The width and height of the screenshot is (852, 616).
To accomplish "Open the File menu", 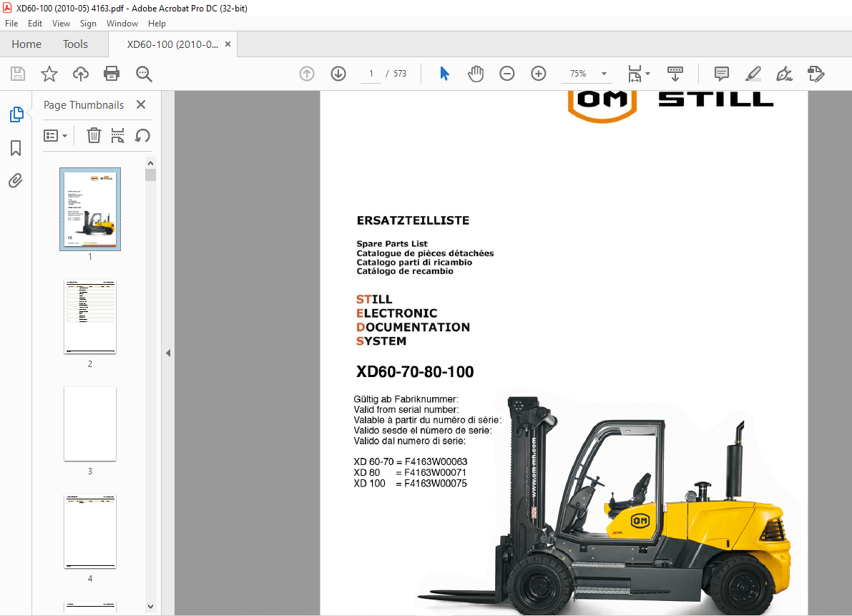I will (x=11, y=24).
